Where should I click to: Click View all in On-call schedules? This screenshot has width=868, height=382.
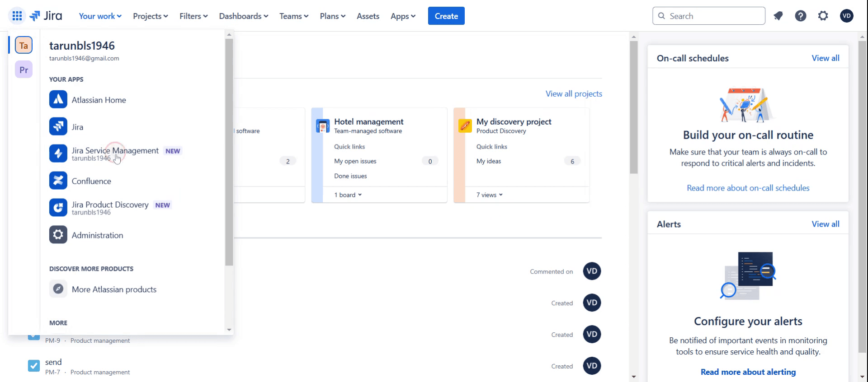[825, 58]
